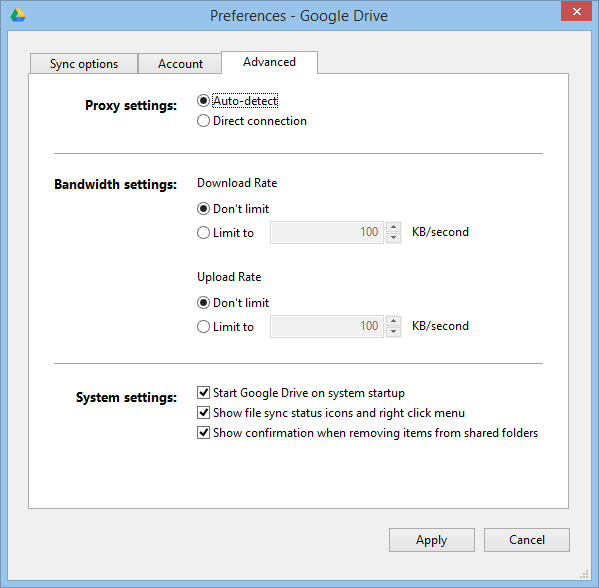
Task: Click the Google Drive logo in title bar
Action: (18, 16)
